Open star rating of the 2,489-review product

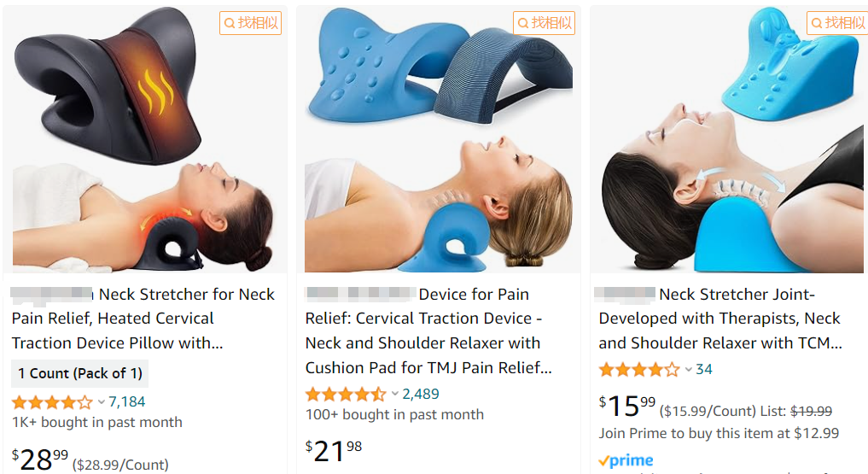click(346, 395)
